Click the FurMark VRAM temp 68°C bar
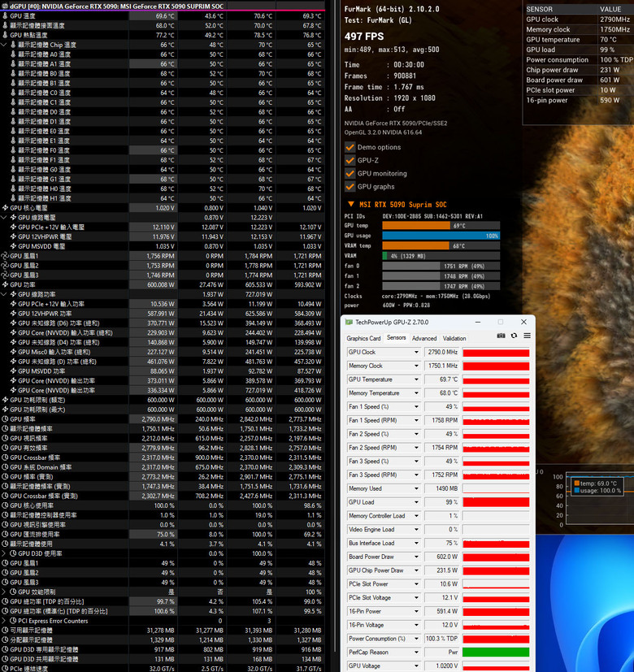The height and width of the screenshot is (672, 634). point(441,246)
